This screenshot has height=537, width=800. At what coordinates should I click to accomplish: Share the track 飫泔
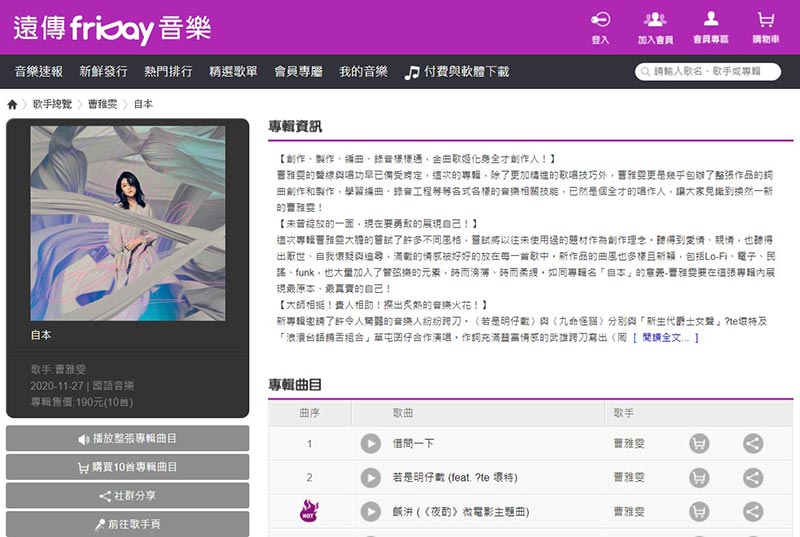pos(753,512)
